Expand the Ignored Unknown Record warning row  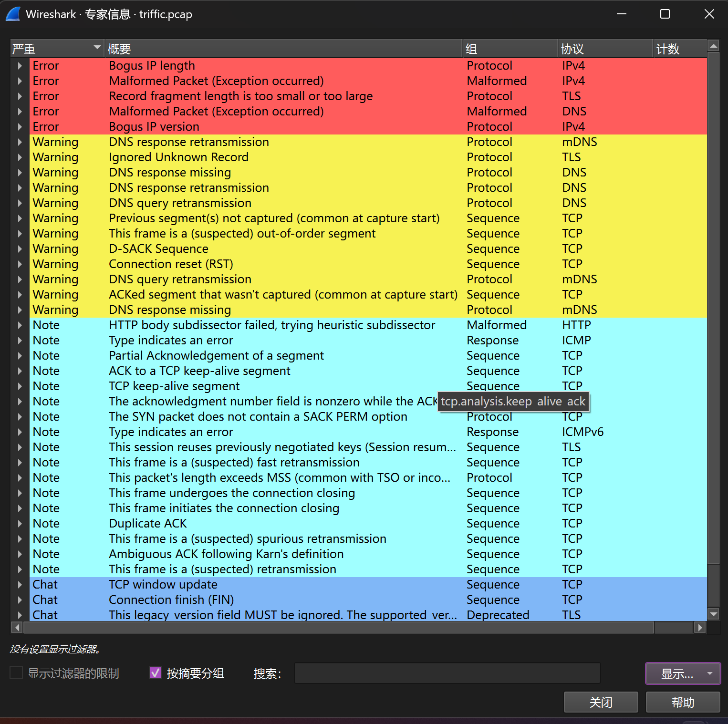(x=20, y=157)
